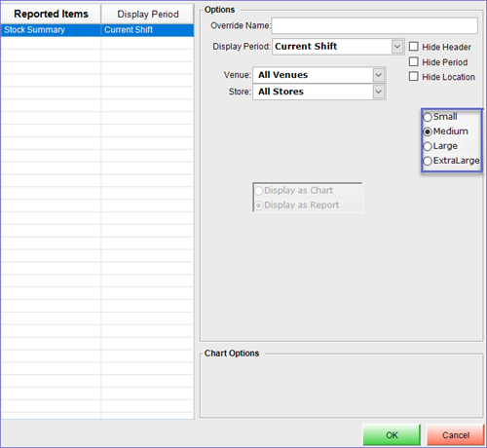The image size is (487, 448).
Task: Check the Hide Header checkbox
Action: click(x=413, y=47)
